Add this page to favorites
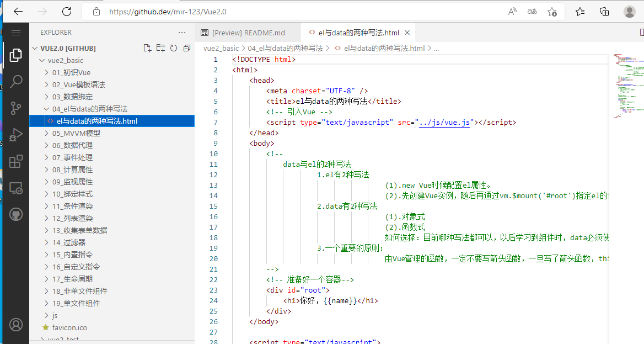This screenshot has height=344, width=644. [552, 12]
